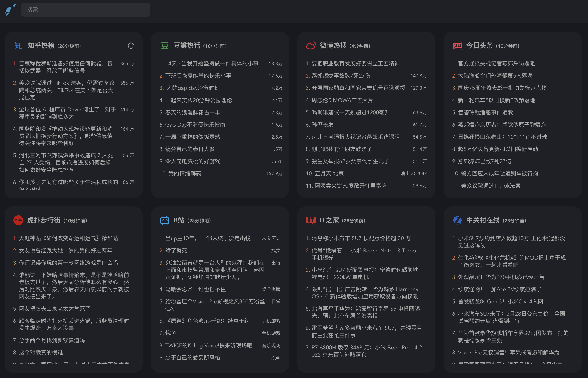Screen dimensions: 588x378
Task: Open the B站 card title
Action: point(179,220)
